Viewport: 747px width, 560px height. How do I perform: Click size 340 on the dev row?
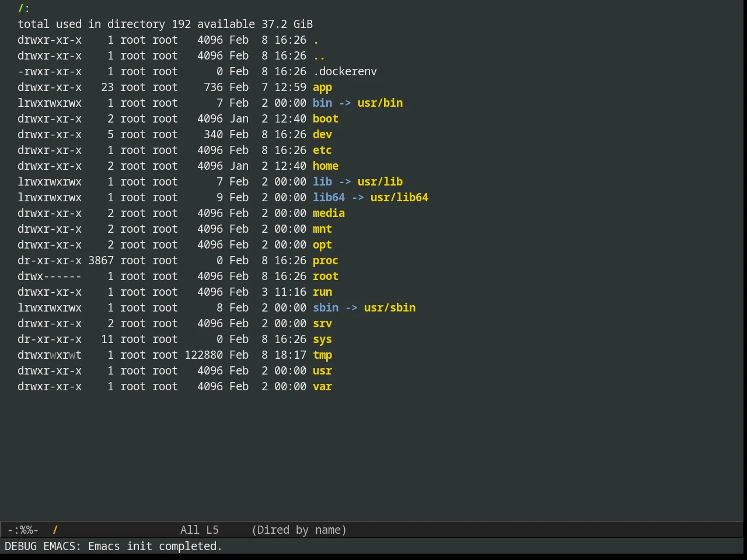pyautogui.click(x=213, y=135)
